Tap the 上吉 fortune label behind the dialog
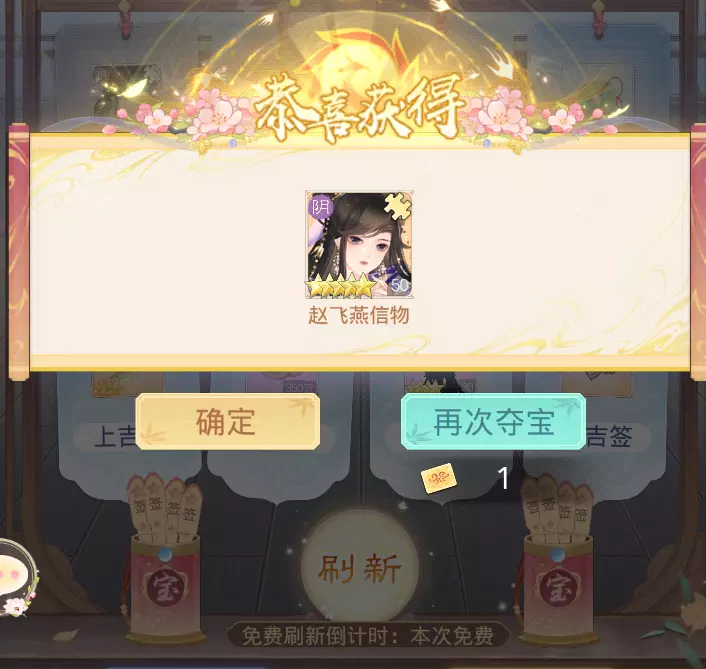The width and height of the screenshot is (706, 669). [x=114, y=437]
